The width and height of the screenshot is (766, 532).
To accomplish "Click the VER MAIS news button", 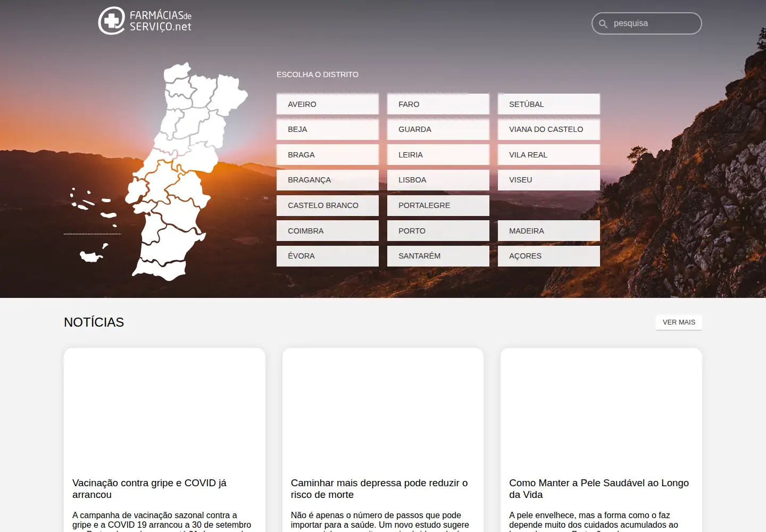I will [679, 322].
